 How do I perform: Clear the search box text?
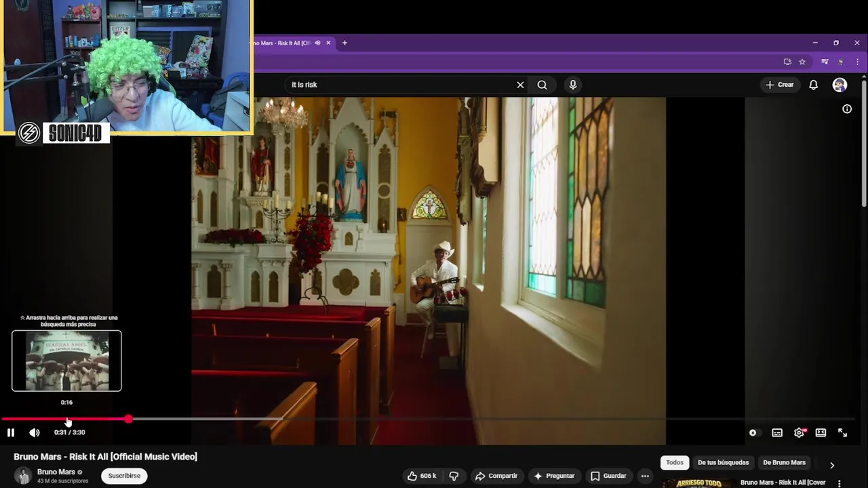click(520, 85)
